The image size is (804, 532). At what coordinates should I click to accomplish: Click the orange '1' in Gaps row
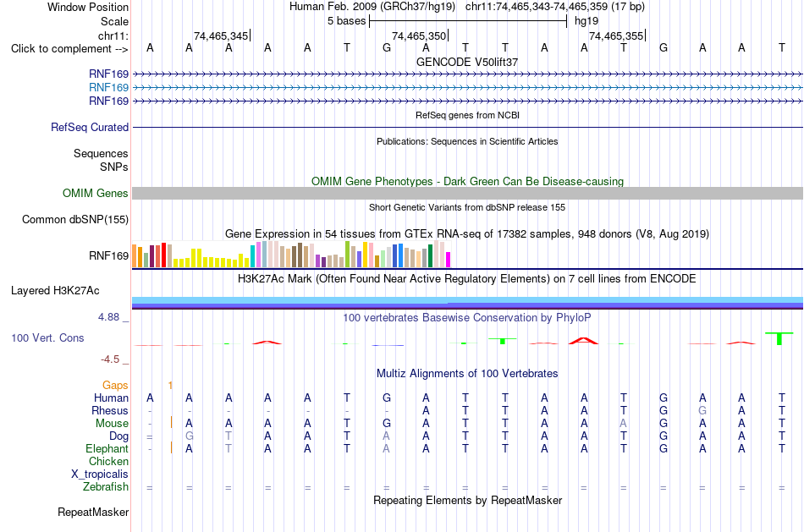click(170, 385)
